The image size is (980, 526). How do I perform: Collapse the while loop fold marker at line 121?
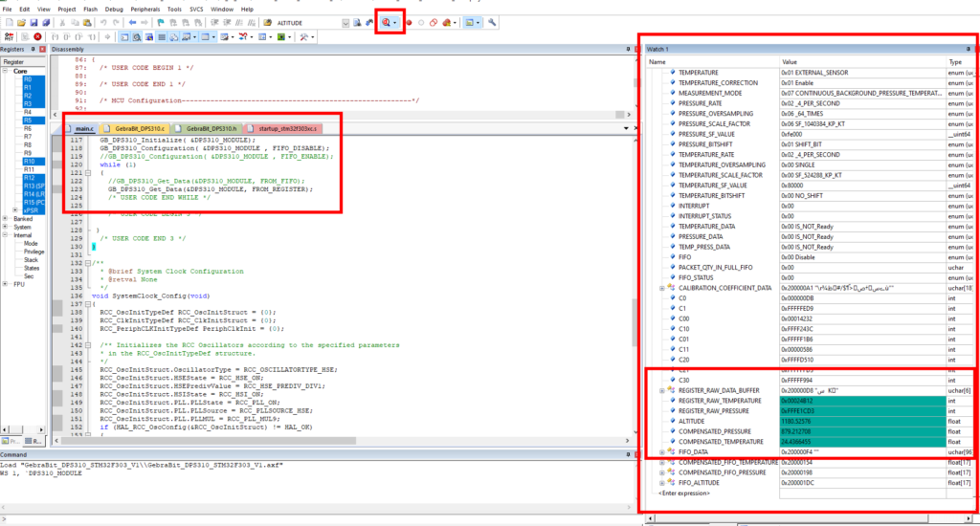[x=88, y=173]
